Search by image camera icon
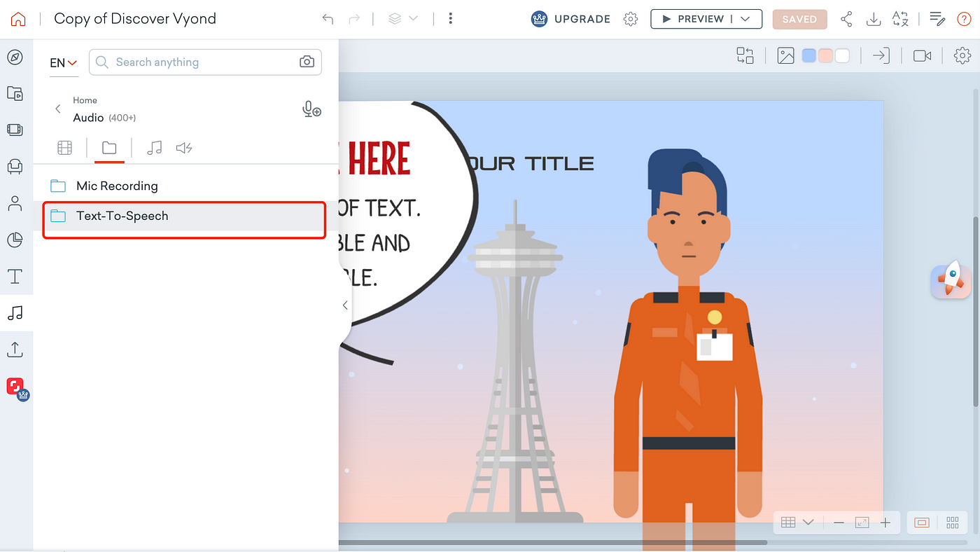 [307, 62]
